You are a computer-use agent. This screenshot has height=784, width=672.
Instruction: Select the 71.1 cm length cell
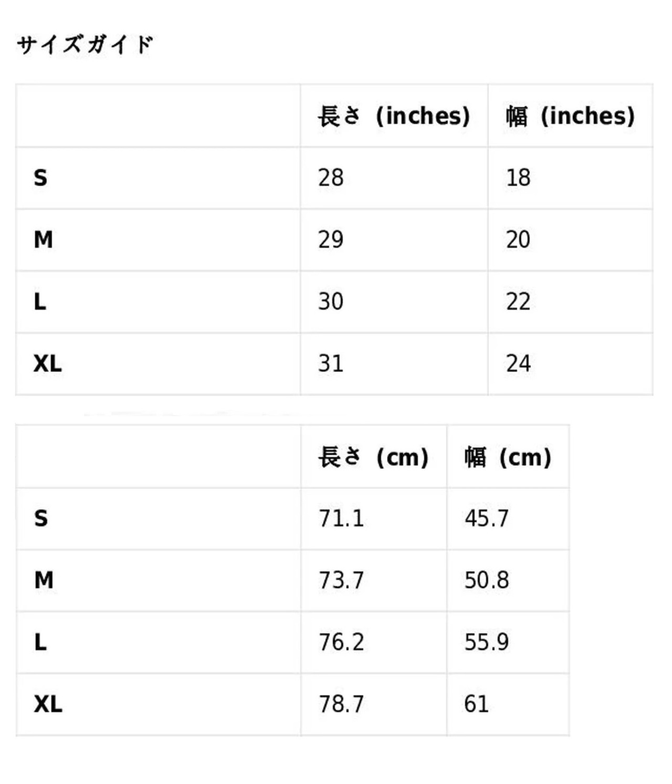point(341,519)
